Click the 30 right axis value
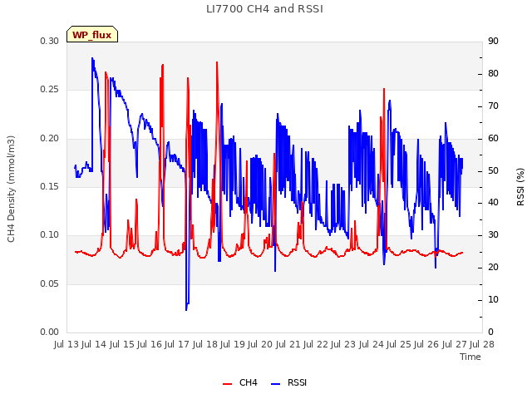Image resolution: width=532 pixels, height=399 pixels. (x=493, y=235)
